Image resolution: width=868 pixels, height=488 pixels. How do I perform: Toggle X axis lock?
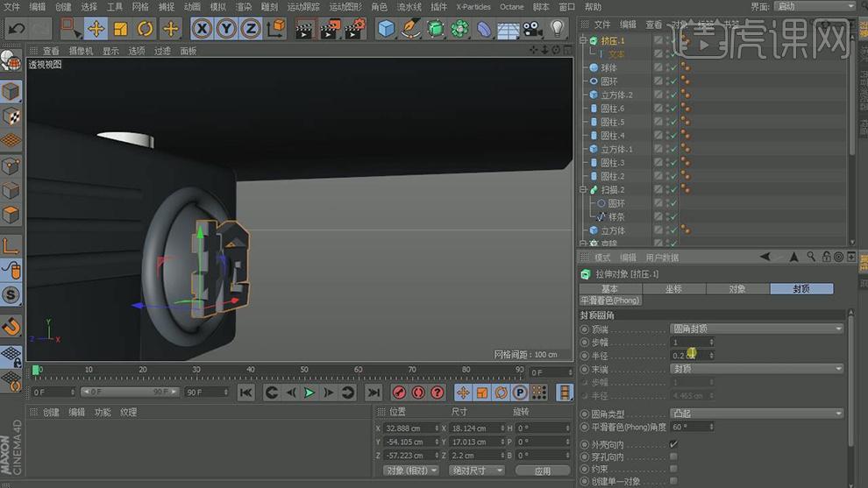coord(202,28)
